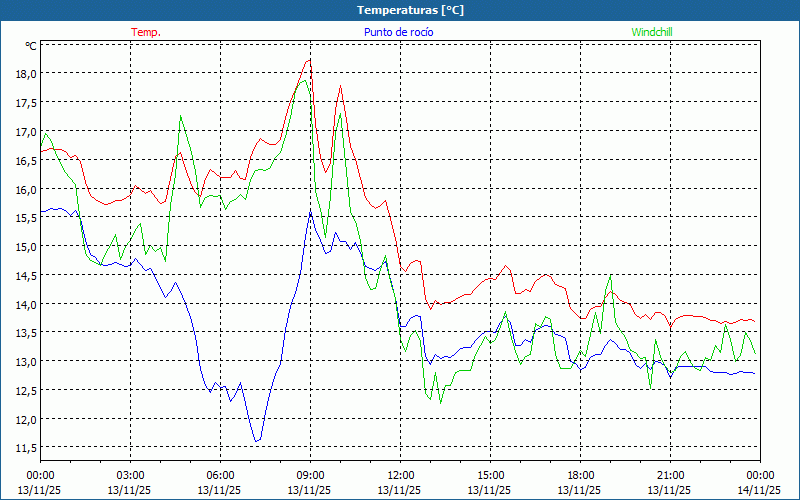The image size is (800, 500).
Task: Select the green Windchill legend label
Action: click(x=651, y=32)
